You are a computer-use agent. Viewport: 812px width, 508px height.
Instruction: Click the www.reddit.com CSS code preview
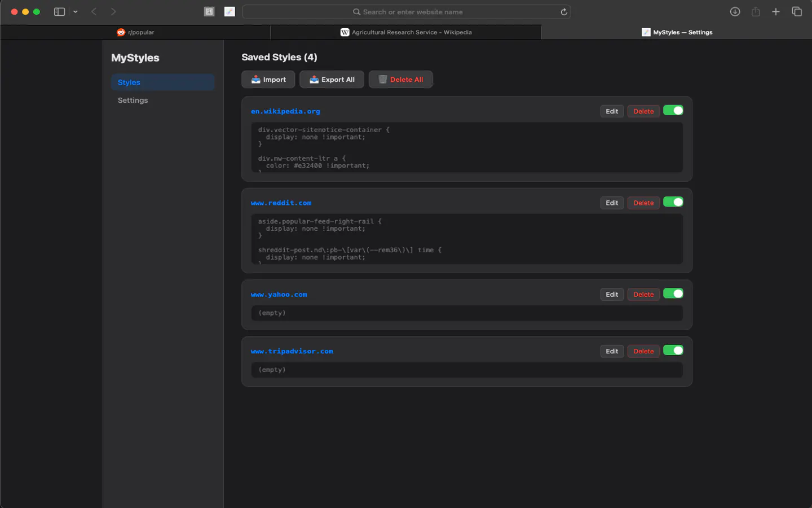[467, 239]
